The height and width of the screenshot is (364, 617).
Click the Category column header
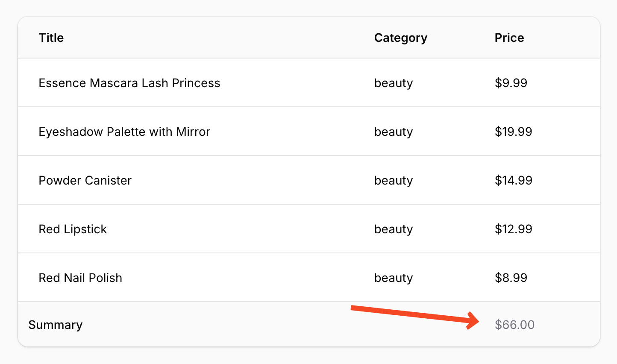pos(400,38)
